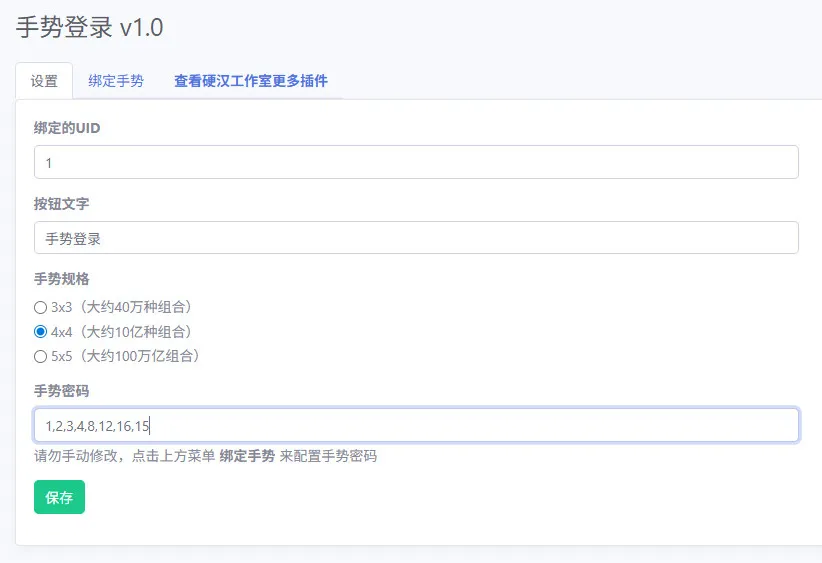Switch to the 设置 tab

point(44,81)
